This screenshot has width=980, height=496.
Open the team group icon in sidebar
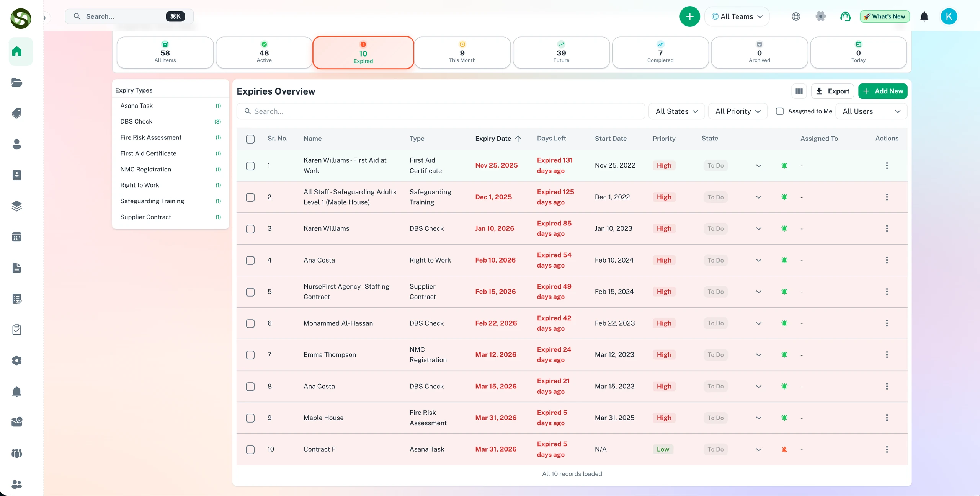tap(17, 453)
